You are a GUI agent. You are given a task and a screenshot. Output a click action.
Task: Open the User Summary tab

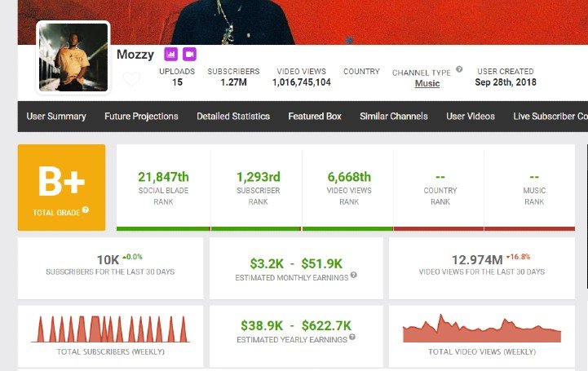click(56, 116)
